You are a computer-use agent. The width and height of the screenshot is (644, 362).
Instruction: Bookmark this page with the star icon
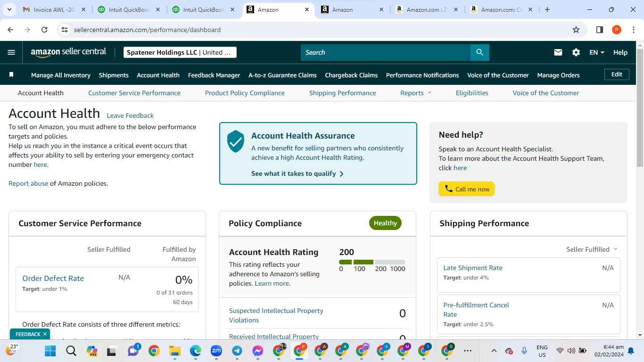(x=576, y=30)
